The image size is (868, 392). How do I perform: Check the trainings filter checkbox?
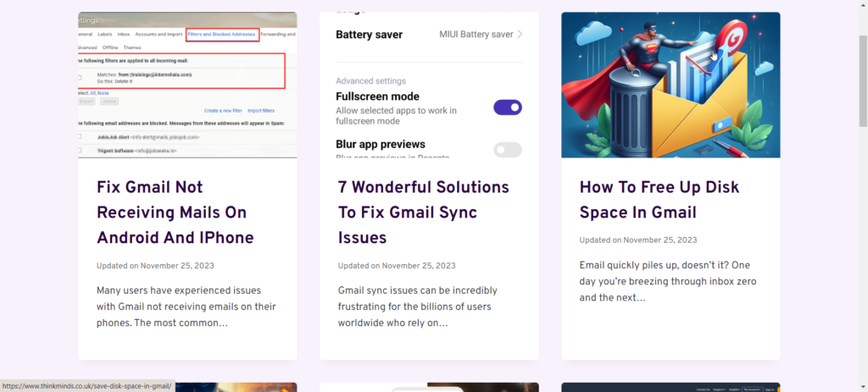point(81,77)
